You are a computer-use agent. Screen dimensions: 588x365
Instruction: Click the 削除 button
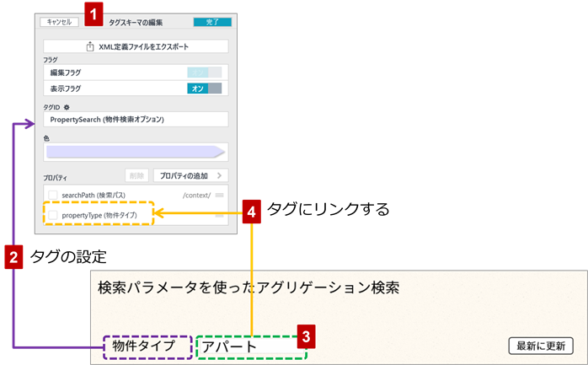coord(136,175)
